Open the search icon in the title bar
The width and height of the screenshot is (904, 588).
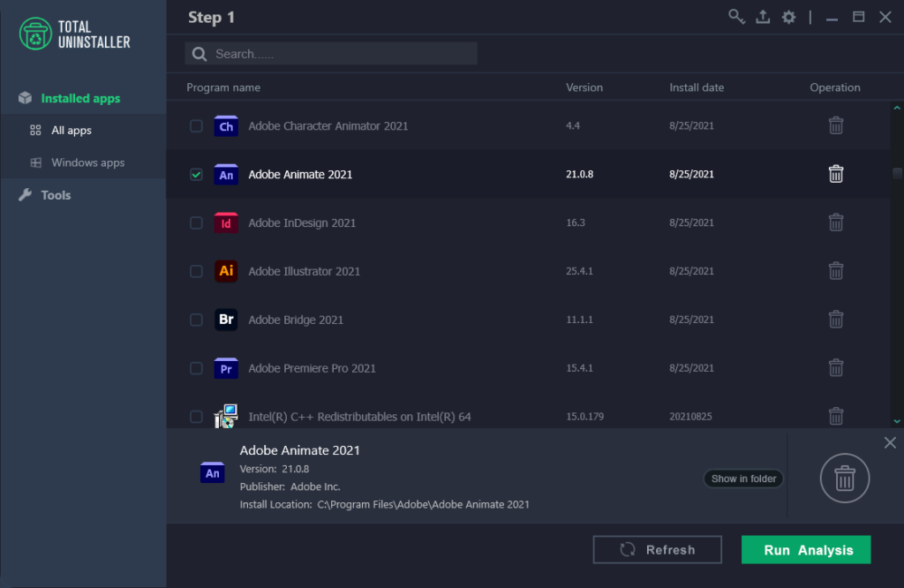click(x=736, y=16)
